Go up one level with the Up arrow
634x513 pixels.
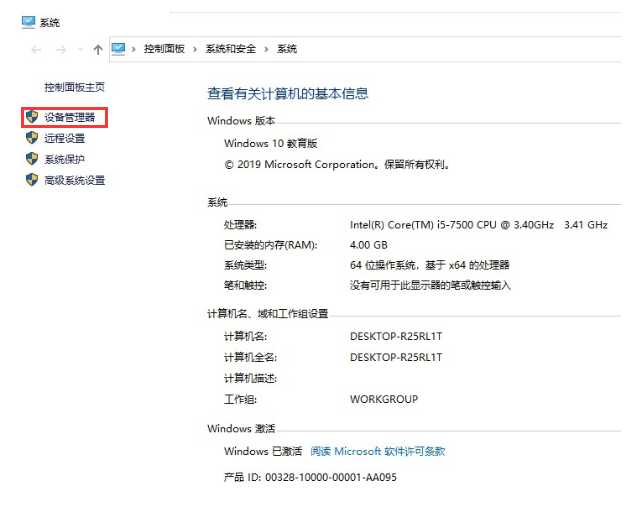point(97,49)
